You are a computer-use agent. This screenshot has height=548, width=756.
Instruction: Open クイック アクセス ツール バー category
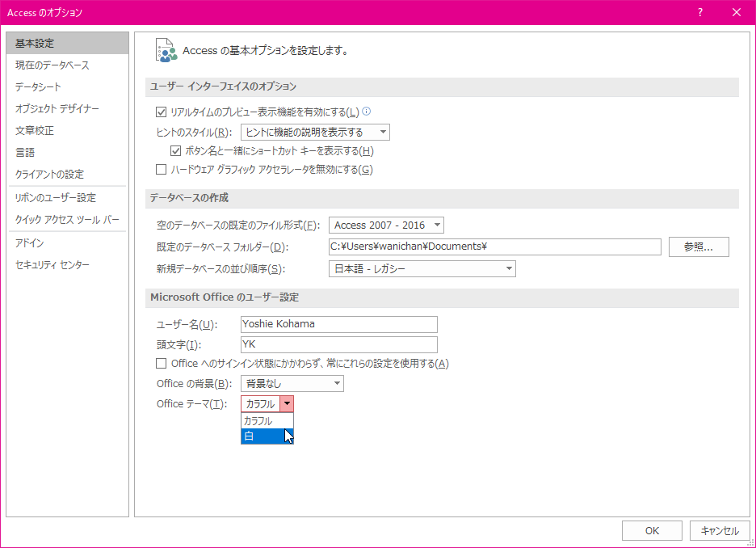tap(68, 220)
